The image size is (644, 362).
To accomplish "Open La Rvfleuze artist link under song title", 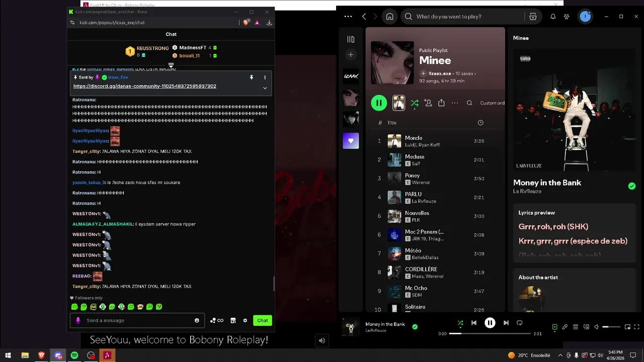I will [527, 191].
